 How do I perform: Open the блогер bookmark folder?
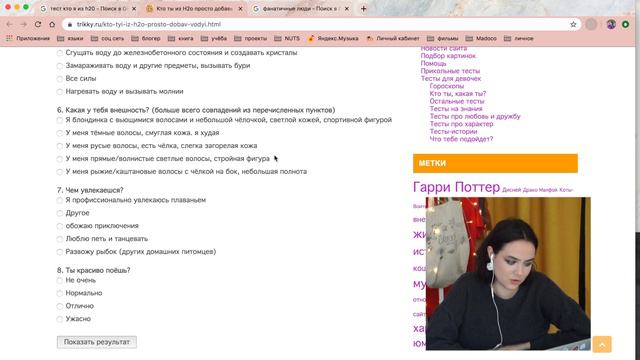pyautogui.click(x=146, y=38)
